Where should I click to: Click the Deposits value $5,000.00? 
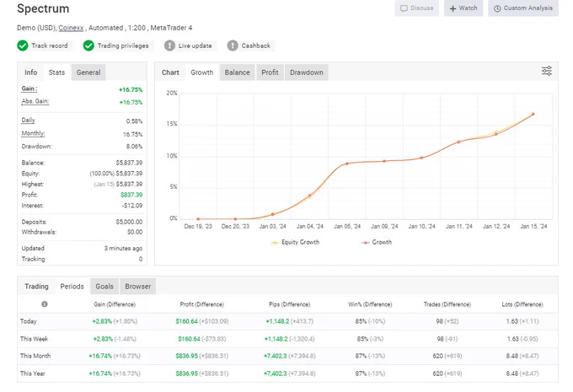click(x=129, y=222)
